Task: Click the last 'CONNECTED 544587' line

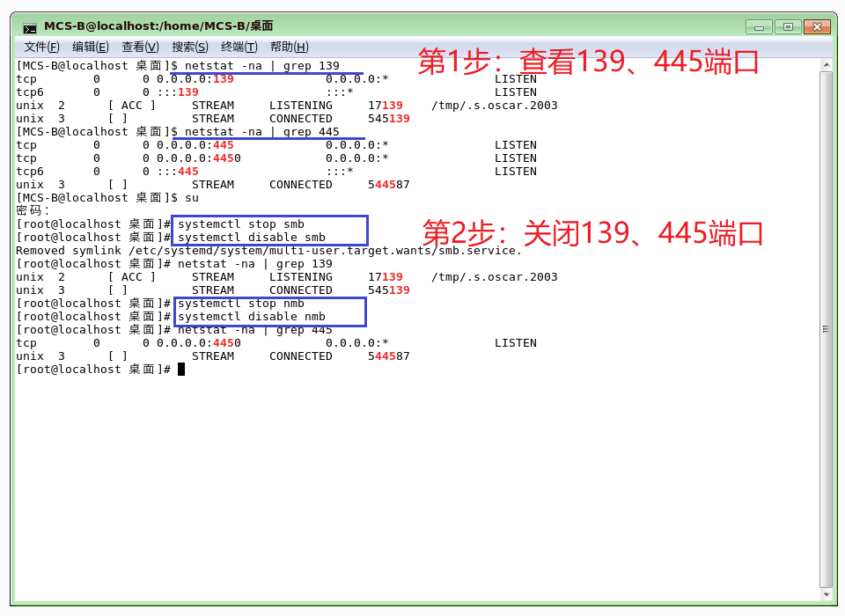Action: pyautogui.click(x=213, y=356)
